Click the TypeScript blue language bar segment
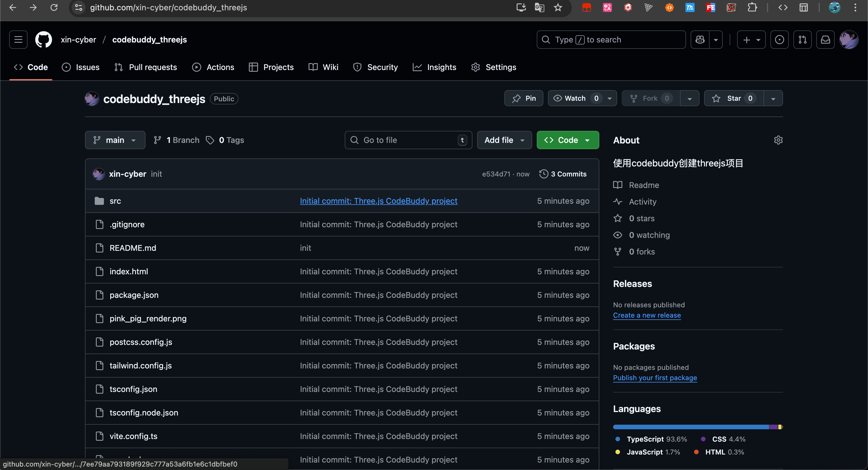This screenshot has width=868, height=470. coord(691,427)
